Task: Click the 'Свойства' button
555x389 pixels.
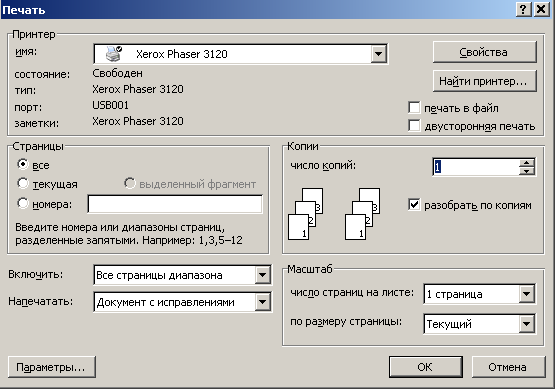Action: click(x=485, y=52)
